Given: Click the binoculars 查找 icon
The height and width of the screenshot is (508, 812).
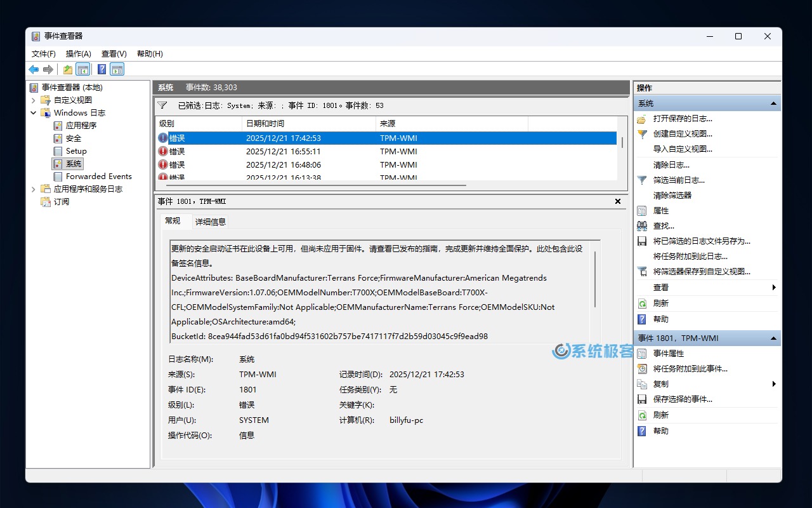Looking at the screenshot, I should click(x=642, y=226).
